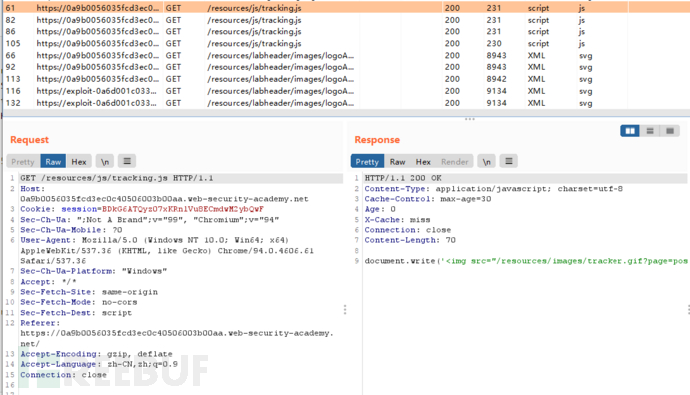Select history row number 61
The height and width of the screenshot is (395, 690).
[x=346, y=8]
